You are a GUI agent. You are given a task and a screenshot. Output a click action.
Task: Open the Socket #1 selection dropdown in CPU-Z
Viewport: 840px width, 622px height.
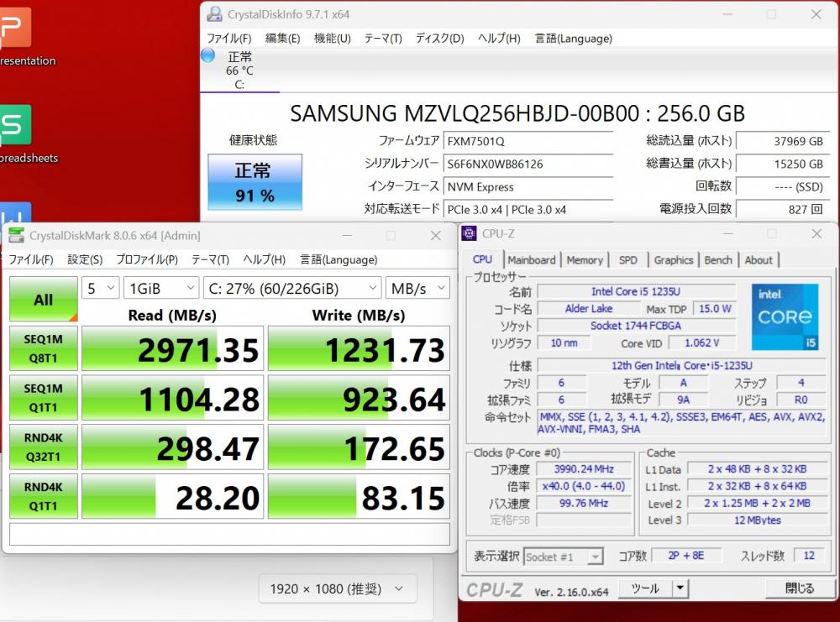pyautogui.click(x=563, y=557)
